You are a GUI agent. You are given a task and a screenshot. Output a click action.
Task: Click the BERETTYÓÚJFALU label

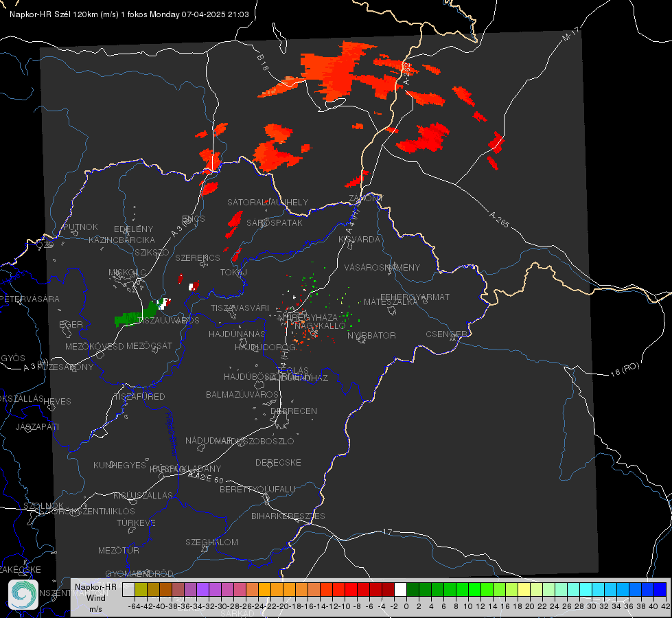tap(257, 489)
